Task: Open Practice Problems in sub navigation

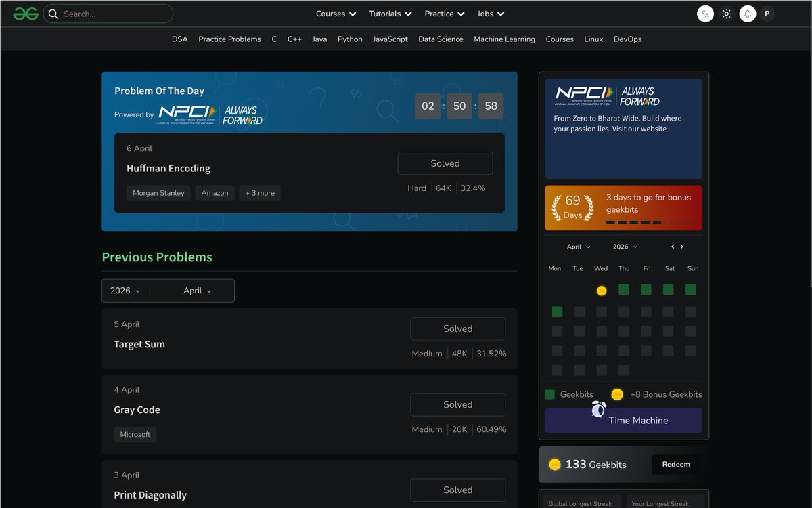Action: (229, 39)
